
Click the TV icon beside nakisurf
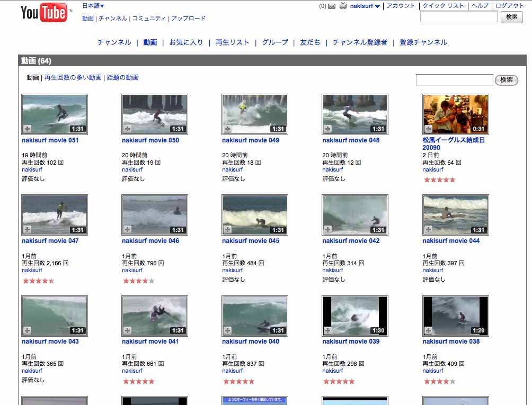[x=343, y=6]
